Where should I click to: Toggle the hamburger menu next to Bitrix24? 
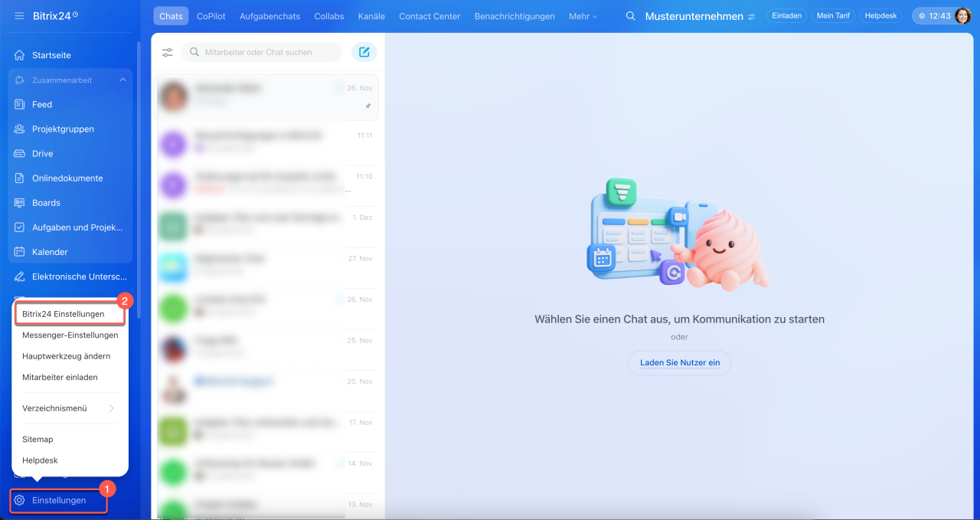[19, 16]
